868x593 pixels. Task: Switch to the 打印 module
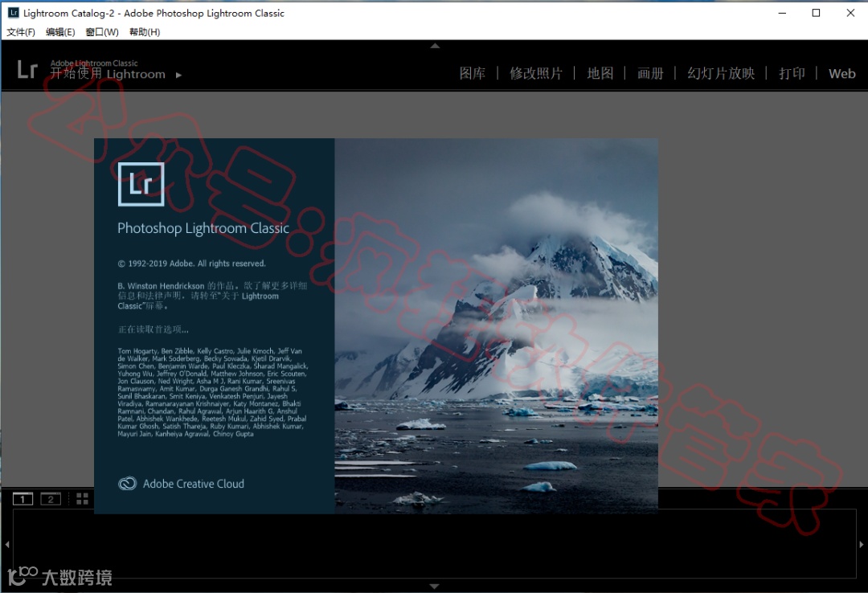[x=792, y=73]
